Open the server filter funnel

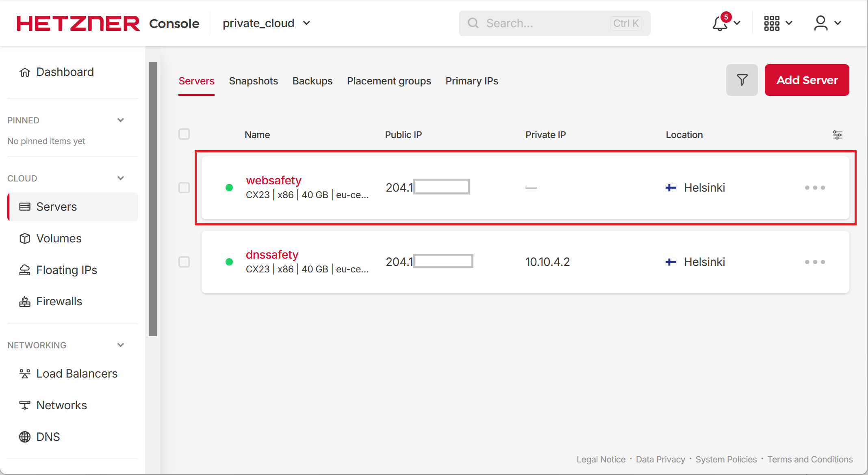(742, 80)
